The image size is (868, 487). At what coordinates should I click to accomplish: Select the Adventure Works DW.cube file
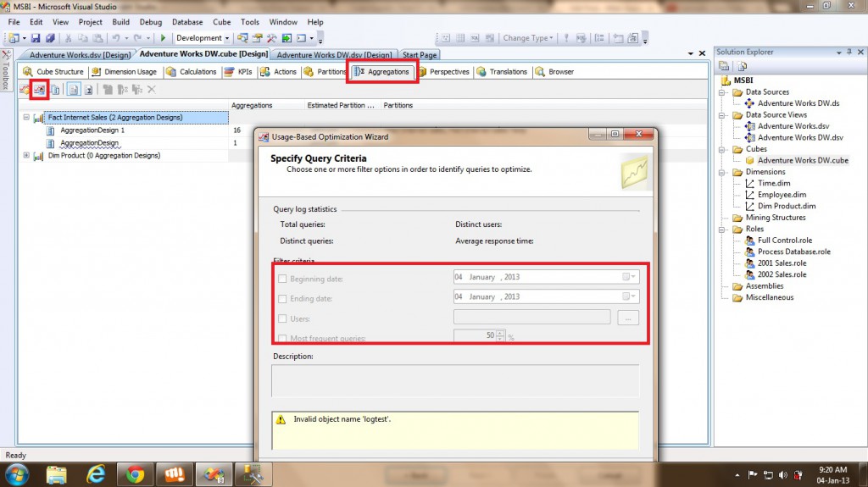(x=802, y=160)
